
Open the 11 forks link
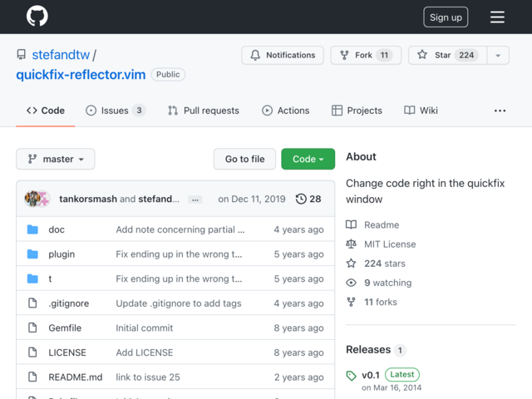click(381, 302)
